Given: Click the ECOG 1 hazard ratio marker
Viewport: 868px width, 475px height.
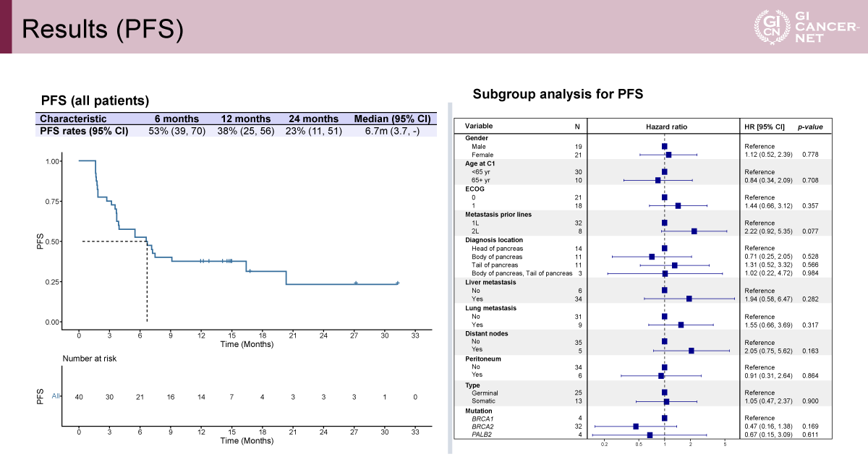Looking at the screenshot, I should pos(678,206).
